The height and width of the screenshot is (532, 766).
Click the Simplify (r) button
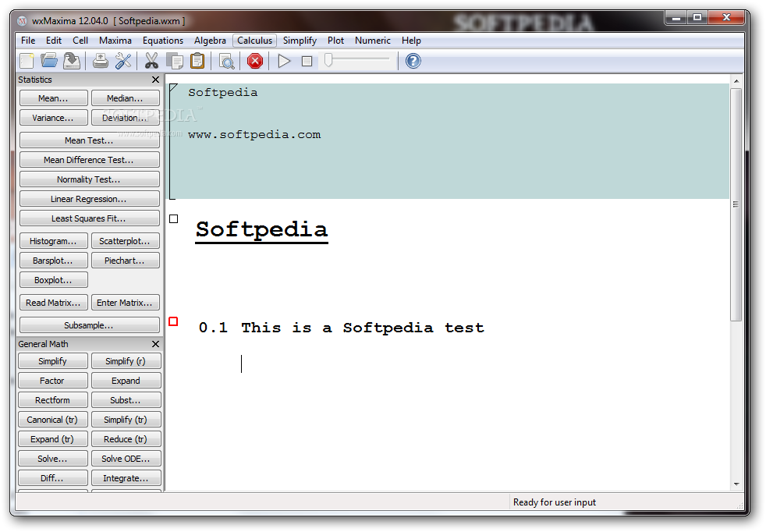tap(126, 361)
